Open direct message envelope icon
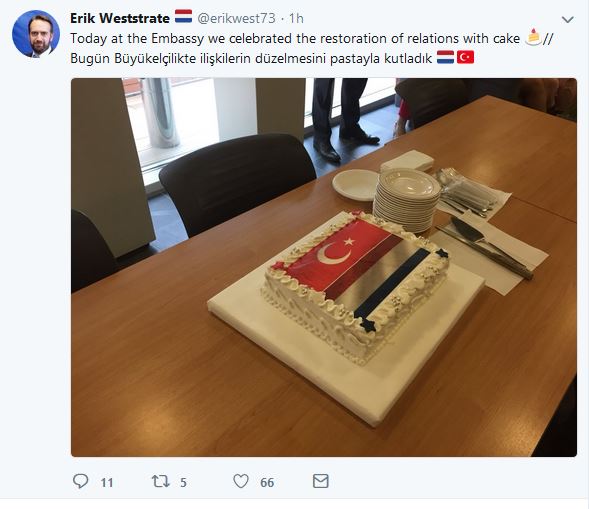The height and width of the screenshot is (509, 589). 321,481
